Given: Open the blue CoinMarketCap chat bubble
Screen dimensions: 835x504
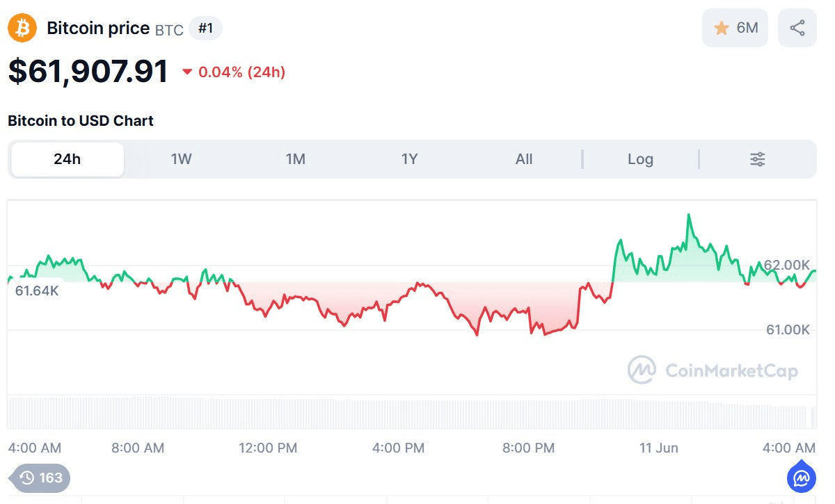Looking at the screenshot, I should pyautogui.click(x=802, y=477).
